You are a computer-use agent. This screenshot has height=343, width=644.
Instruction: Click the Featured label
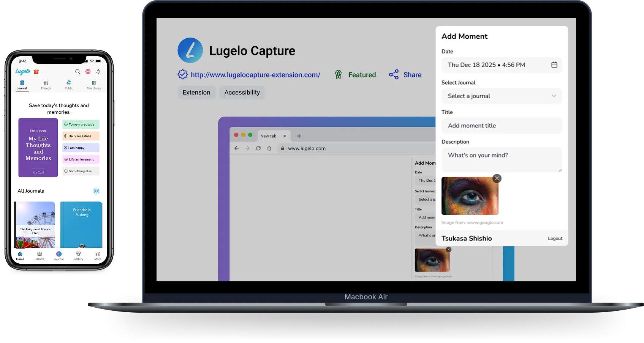[x=362, y=75]
